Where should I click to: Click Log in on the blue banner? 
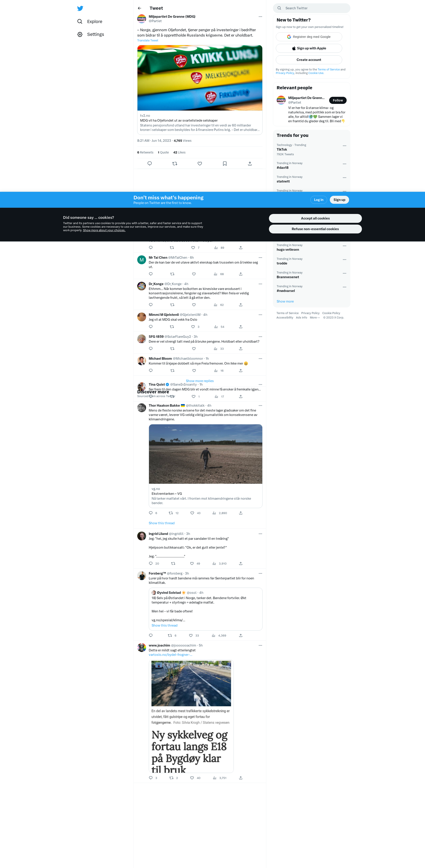[319, 200]
